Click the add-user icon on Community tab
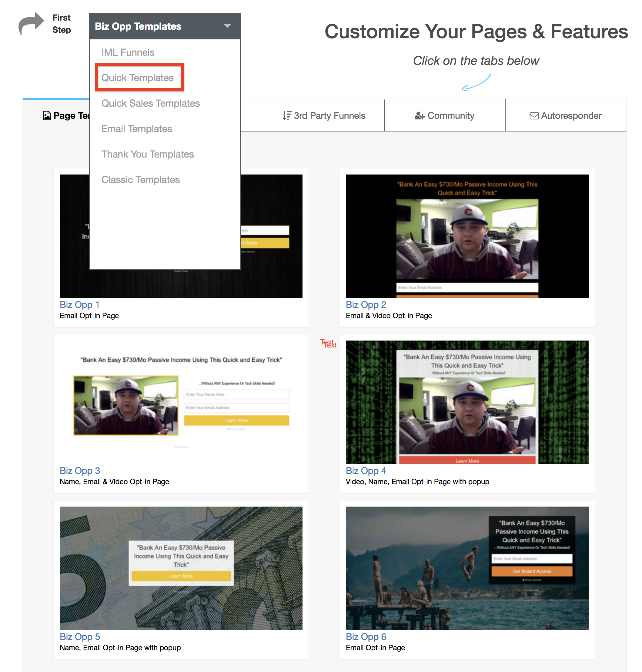This screenshot has height=672, width=642. pos(420,116)
